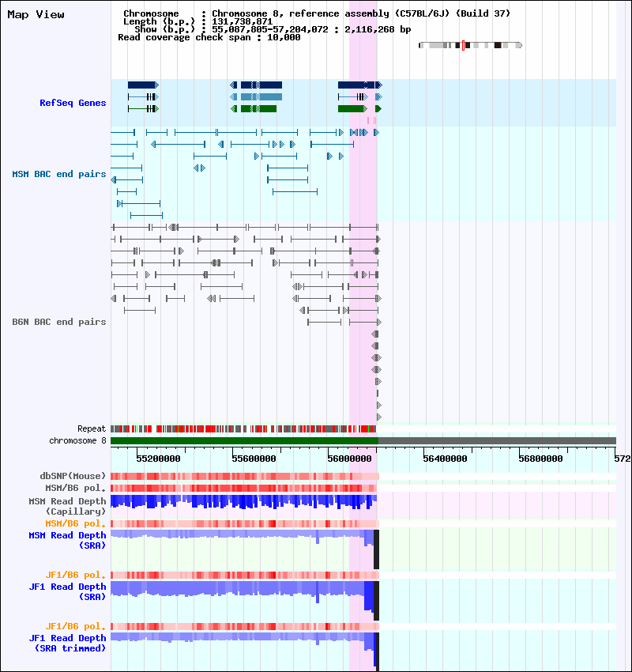
Task: Click the Map View heading
Action: [x=36, y=14]
